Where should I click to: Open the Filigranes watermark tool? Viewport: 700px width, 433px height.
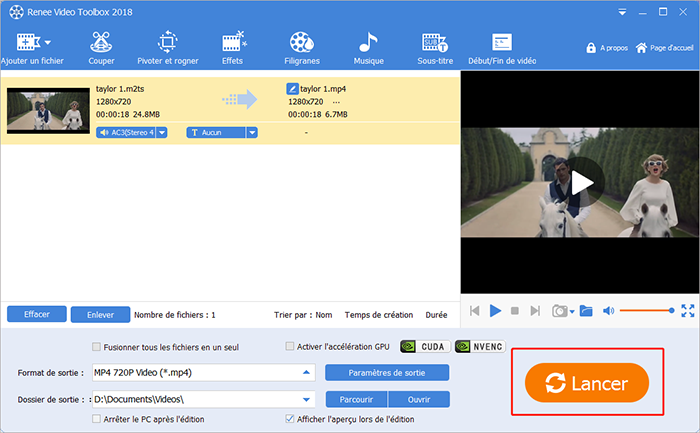(x=302, y=49)
